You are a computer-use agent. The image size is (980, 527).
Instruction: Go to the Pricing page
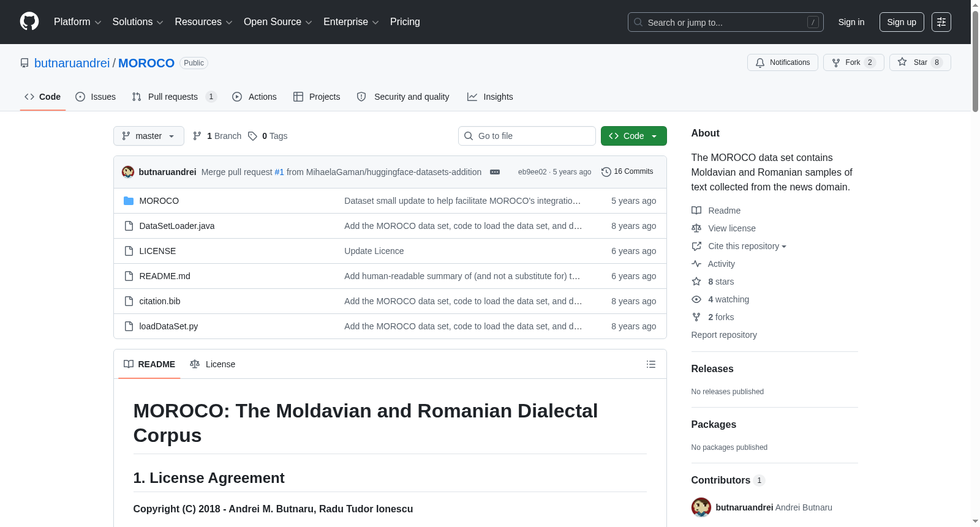(x=405, y=22)
